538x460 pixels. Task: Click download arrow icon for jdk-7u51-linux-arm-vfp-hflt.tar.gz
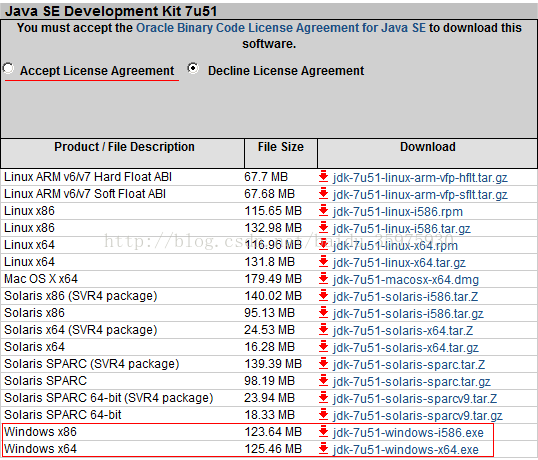point(323,177)
